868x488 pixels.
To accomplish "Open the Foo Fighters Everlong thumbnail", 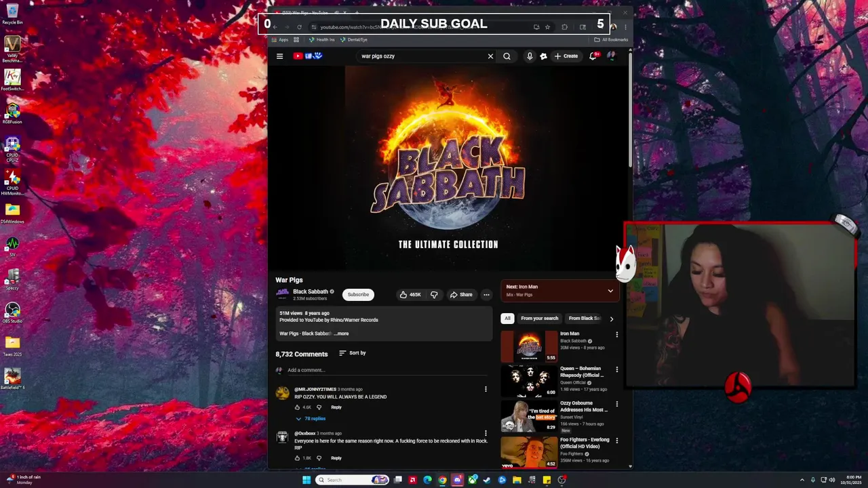I will [529, 453].
